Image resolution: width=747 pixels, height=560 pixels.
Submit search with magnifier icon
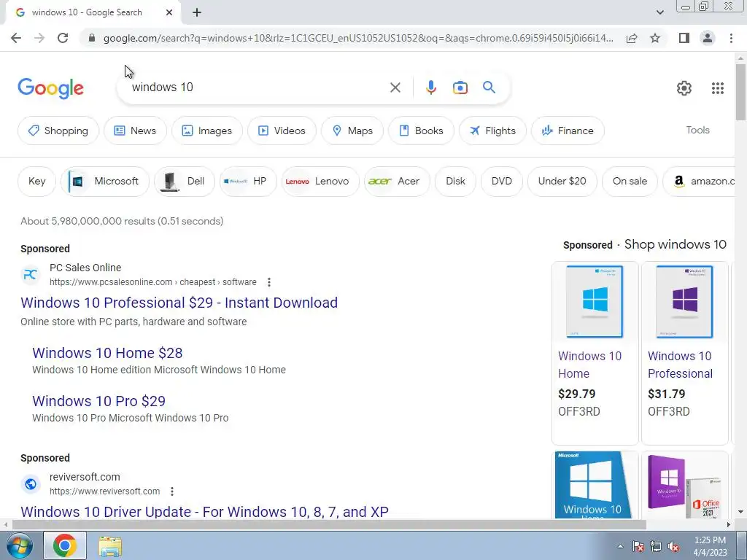(489, 87)
